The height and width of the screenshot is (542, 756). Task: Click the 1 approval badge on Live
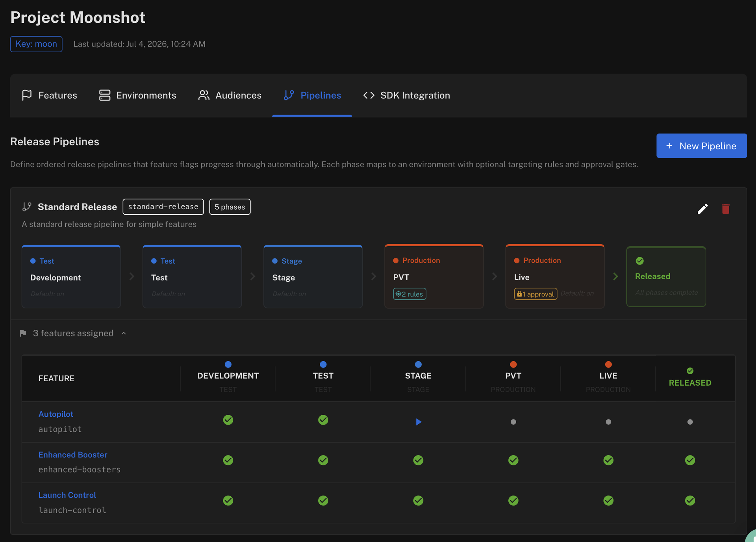(535, 294)
